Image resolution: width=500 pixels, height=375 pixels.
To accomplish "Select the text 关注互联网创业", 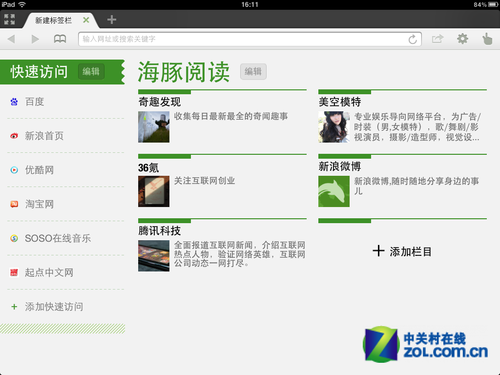I will [204, 181].
